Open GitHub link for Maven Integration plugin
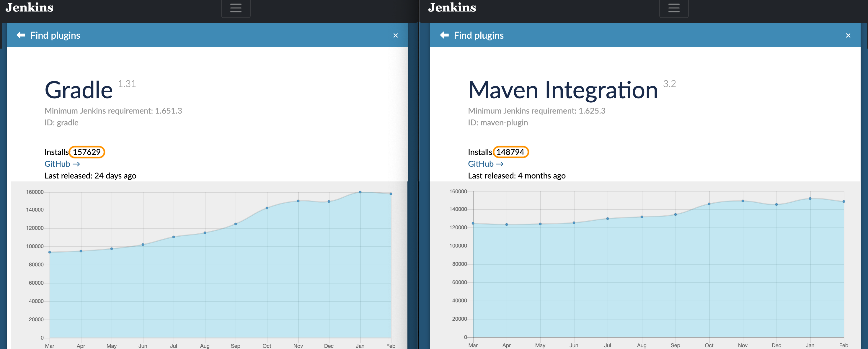 click(486, 164)
